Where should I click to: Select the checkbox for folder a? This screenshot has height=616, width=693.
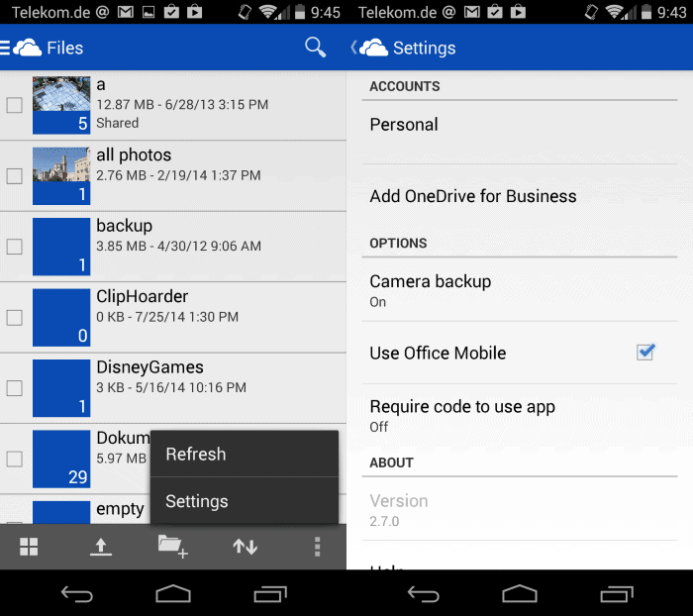tap(15, 105)
